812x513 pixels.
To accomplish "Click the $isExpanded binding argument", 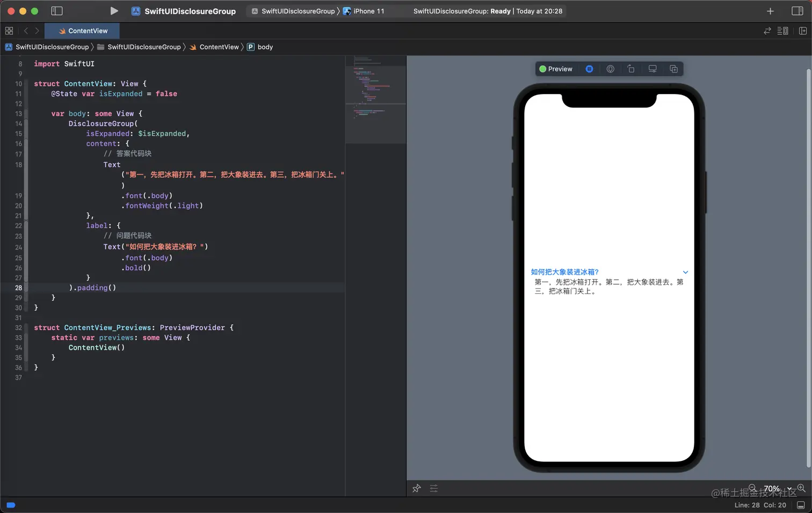I will (162, 133).
